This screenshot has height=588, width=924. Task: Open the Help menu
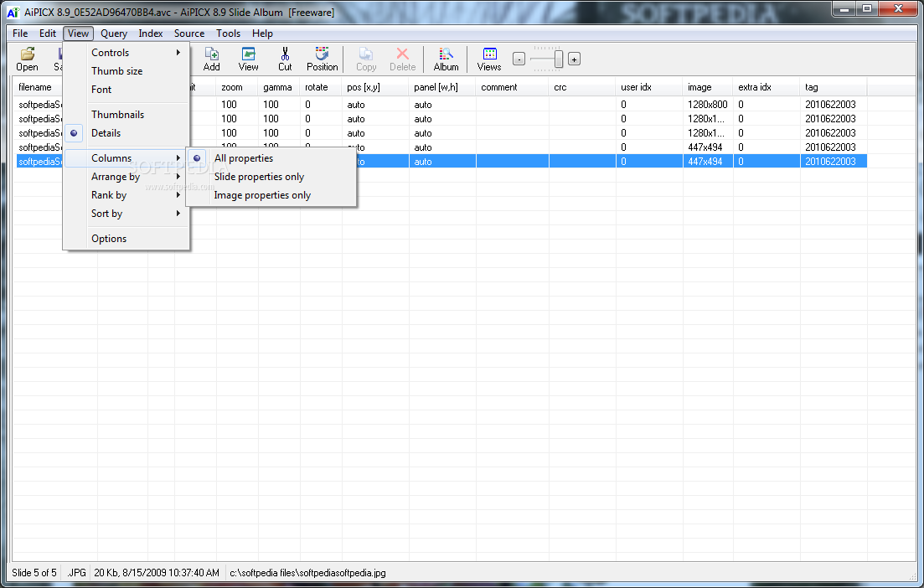[262, 34]
